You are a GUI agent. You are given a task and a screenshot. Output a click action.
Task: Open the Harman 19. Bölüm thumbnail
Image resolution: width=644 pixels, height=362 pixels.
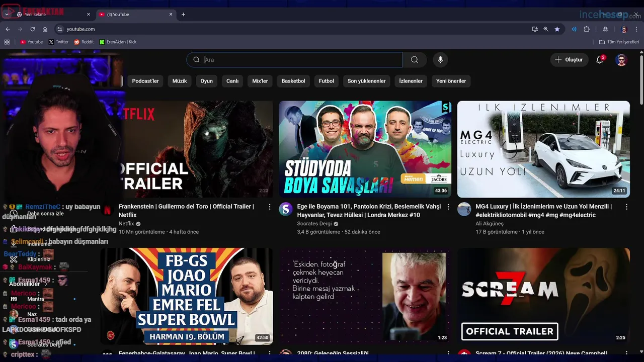click(187, 296)
